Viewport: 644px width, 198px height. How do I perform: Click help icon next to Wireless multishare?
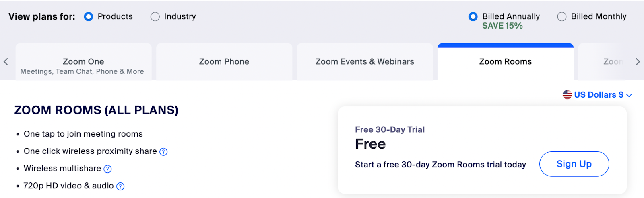click(x=107, y=169)
